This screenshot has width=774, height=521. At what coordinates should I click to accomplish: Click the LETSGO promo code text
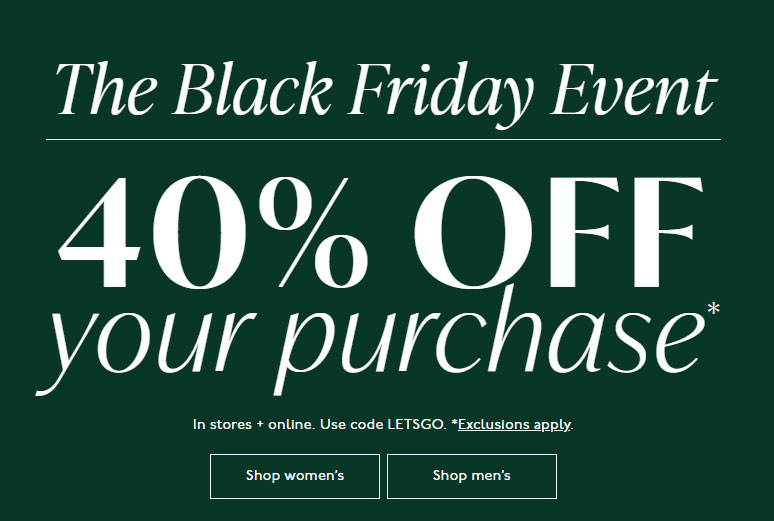pos(417,425)
